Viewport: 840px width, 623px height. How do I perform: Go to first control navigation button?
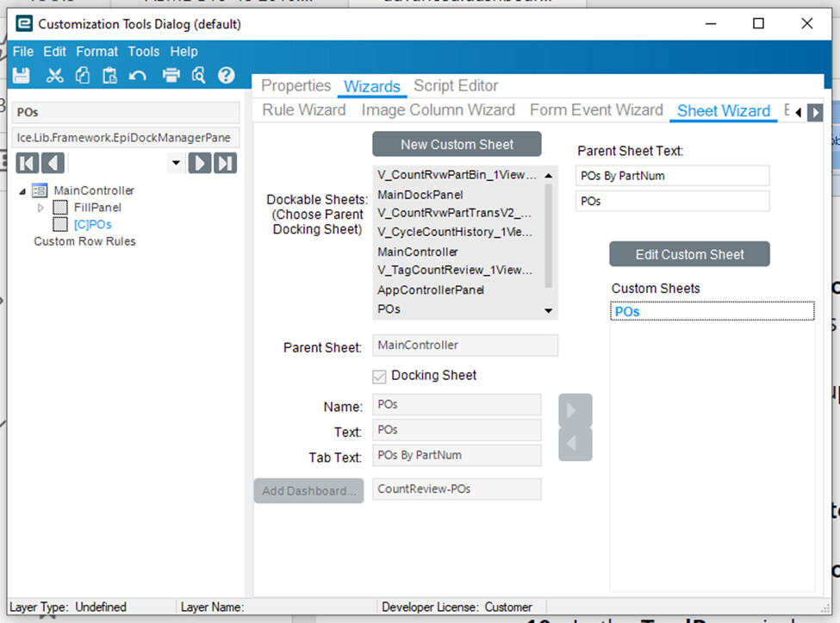[28, 163]
